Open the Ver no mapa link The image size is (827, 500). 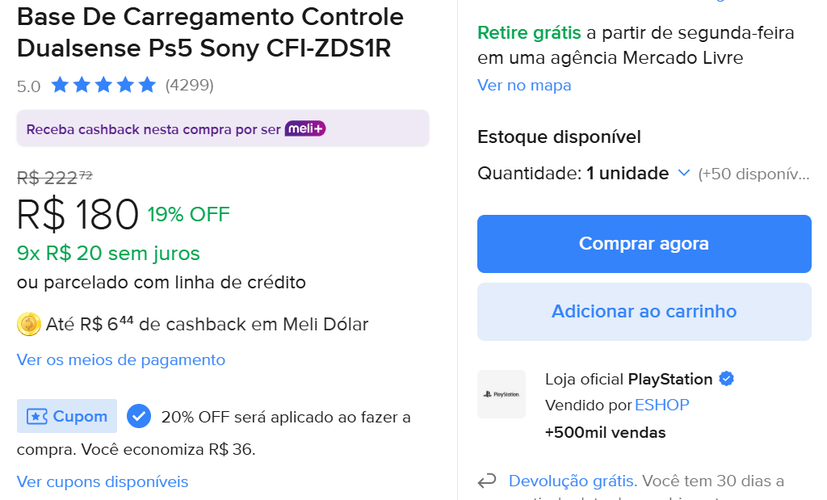click(x=524, y=85)
